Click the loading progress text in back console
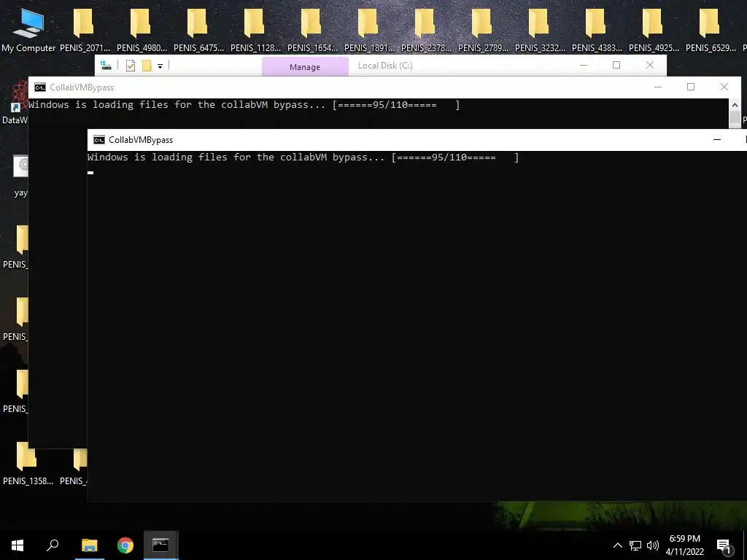The image size is (747, 560). pos(244,105)
